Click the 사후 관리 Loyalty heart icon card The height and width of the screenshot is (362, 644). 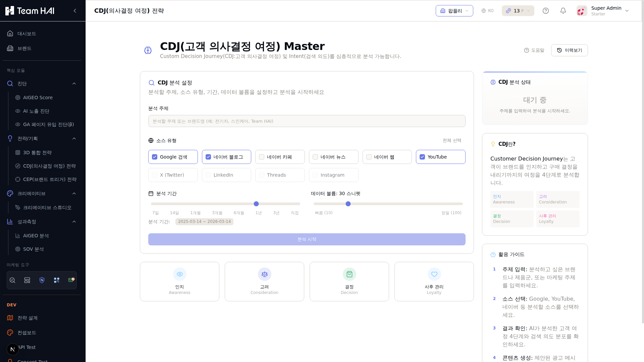434,282
